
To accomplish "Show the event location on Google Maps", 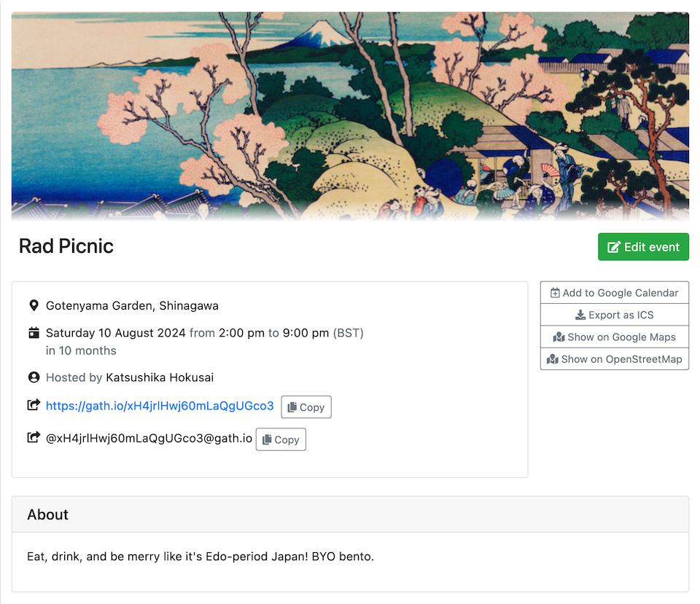I will coord(614,337).
